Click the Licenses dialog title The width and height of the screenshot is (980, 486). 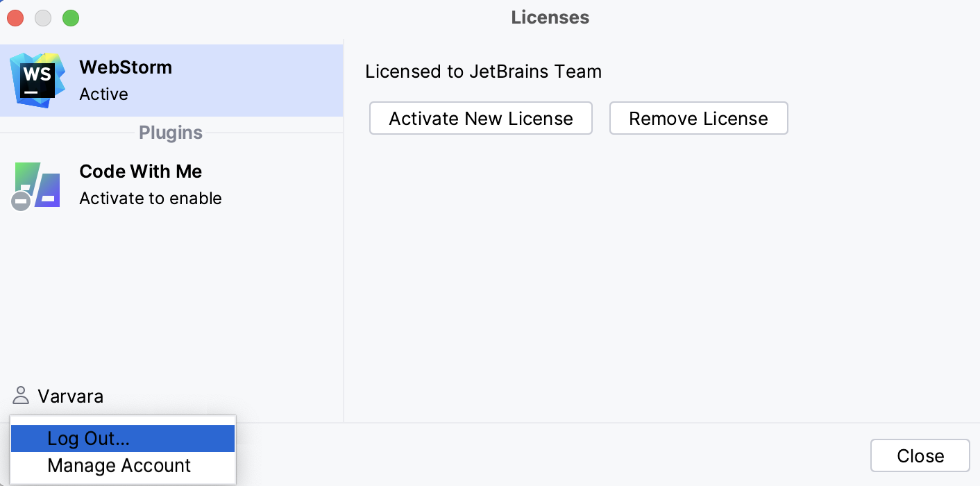(x=550, y=17)
